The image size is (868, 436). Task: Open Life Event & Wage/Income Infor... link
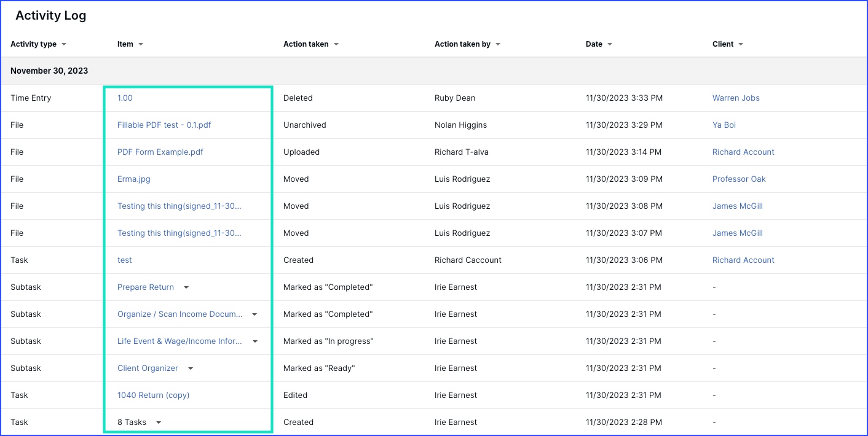(x=180, y=341)
